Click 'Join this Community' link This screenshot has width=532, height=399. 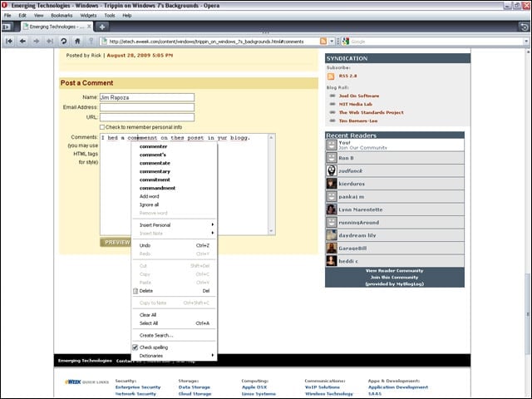click(x=394, y=277)
